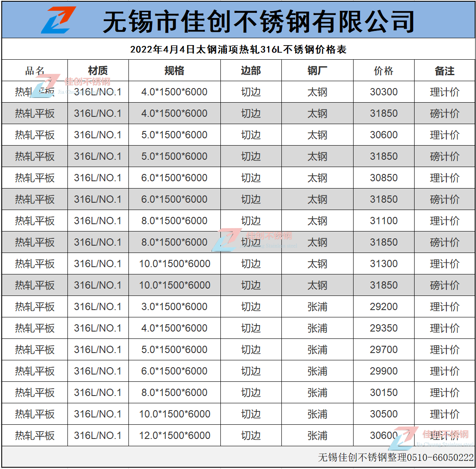Select the 品名 column header
This screenshot has height=469, width=476.
click(x=35, y=71)
